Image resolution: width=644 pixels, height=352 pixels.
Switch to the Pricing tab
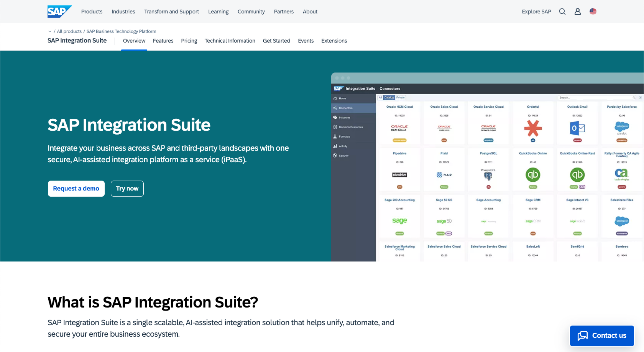189,41
